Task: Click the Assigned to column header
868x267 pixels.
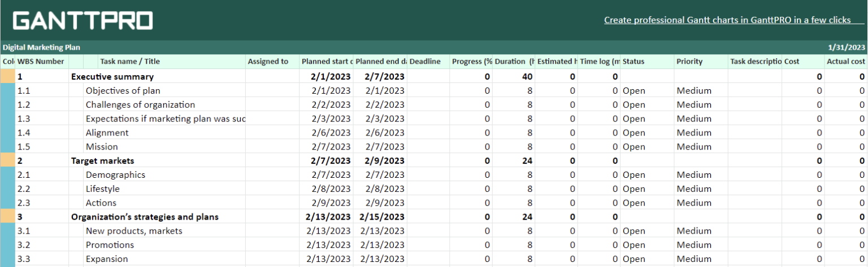Action: click(268, 62)
